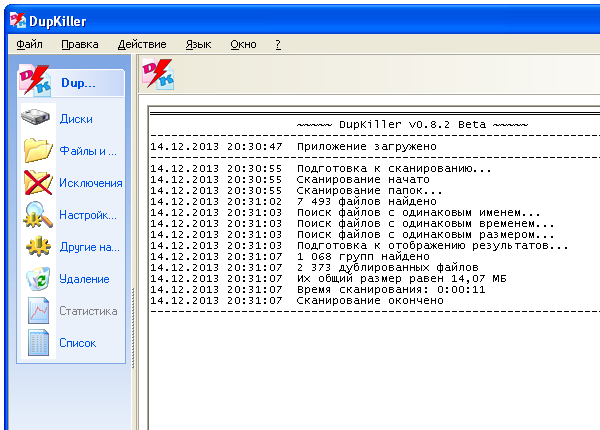Click log line '7 493 файлов найдено'
The height and width of the screenshot is (430, 600).
coord(367,202)
